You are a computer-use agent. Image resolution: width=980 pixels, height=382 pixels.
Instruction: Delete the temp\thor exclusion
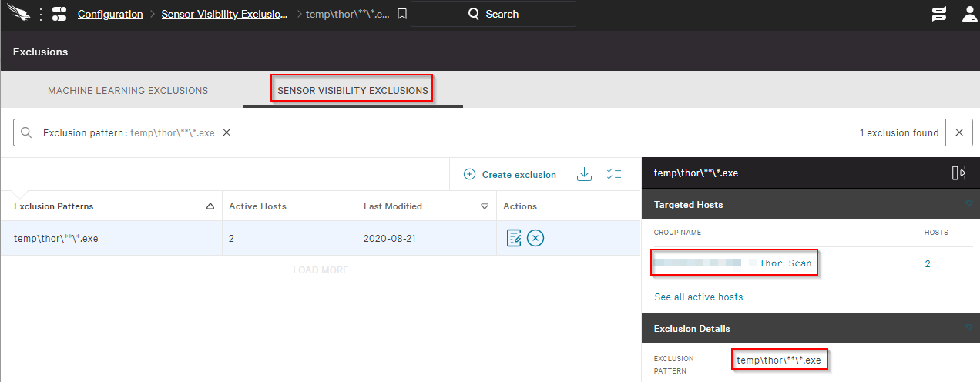tap(536, 238)
